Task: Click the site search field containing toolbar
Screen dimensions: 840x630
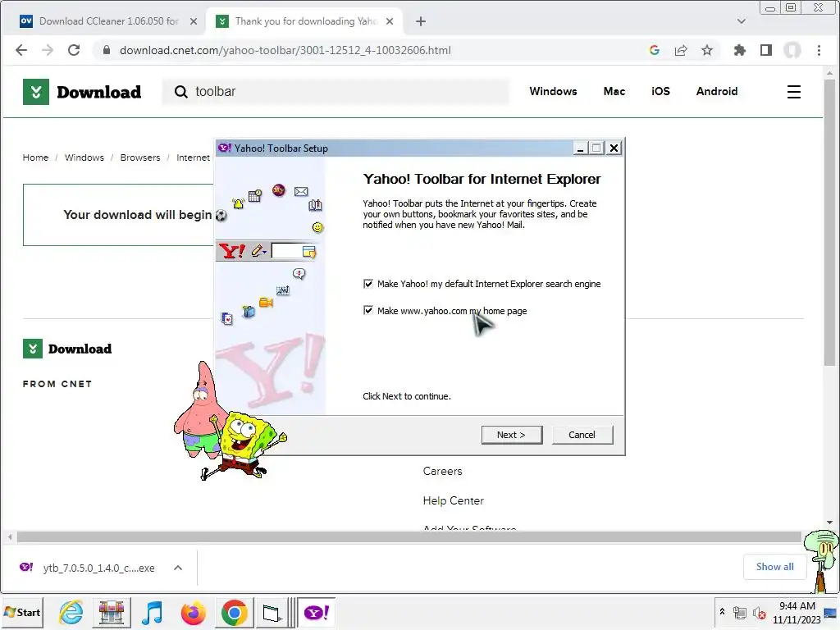Action: (336, 92)
